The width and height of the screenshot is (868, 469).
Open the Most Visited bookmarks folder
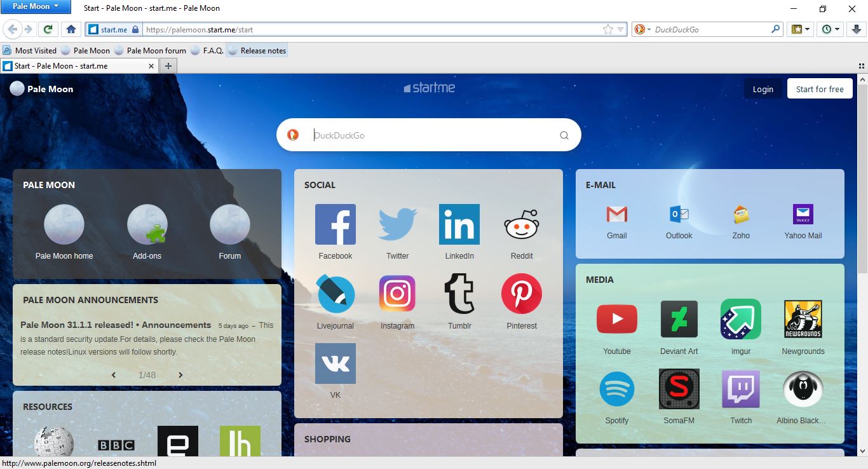30,50
